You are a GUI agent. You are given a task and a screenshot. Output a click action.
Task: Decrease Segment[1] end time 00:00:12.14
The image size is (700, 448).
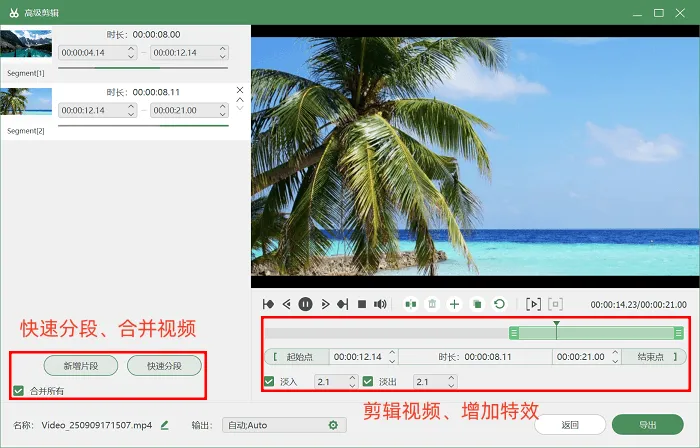pyautogui.click(x=223, y=57)
